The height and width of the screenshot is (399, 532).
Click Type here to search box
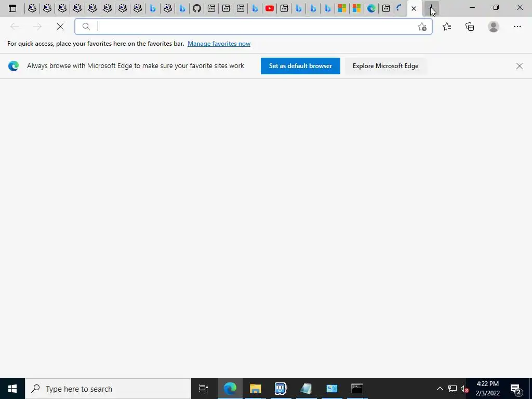108,389
